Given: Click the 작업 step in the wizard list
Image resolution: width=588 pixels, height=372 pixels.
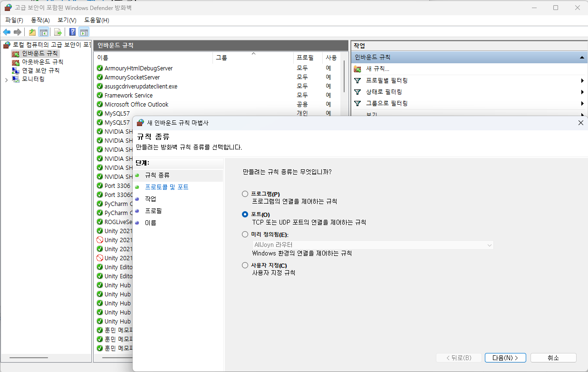Looking at the screenshot, I should pos(150,199).
